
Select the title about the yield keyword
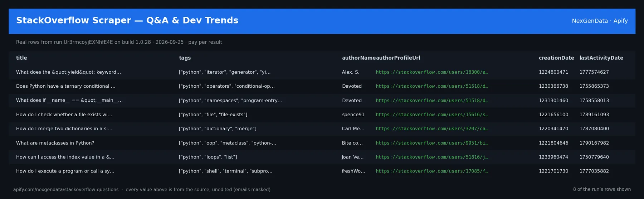click(x=68, y=72)
